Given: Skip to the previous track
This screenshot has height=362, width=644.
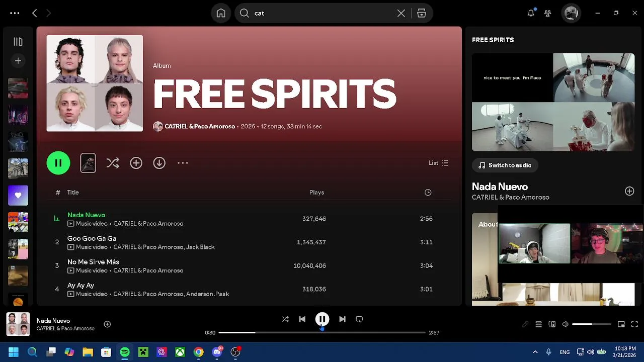Looking at the screenshot, I should 302,319.
